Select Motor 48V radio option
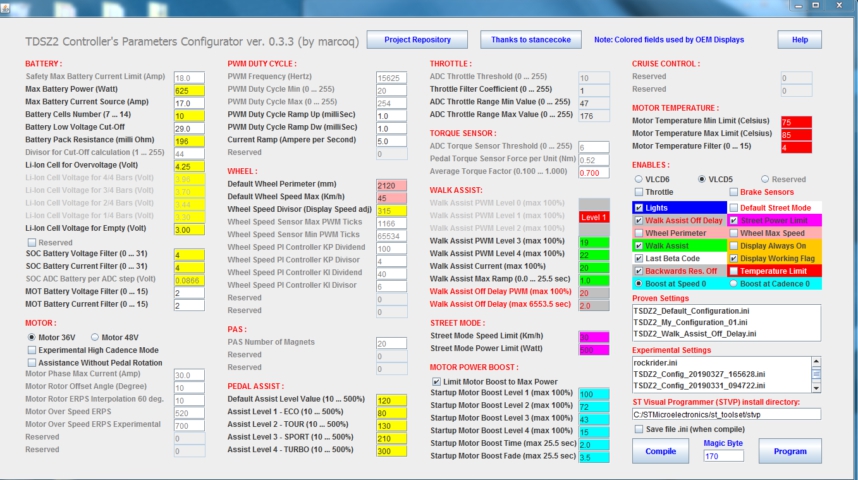The width and height of the screenshot is (858, 480). (95, 337)
